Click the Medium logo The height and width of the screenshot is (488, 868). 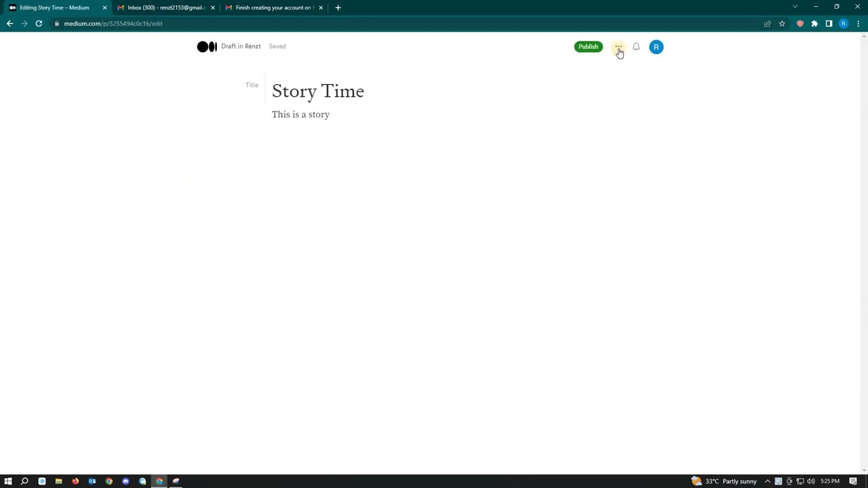(x=207, y=47)
